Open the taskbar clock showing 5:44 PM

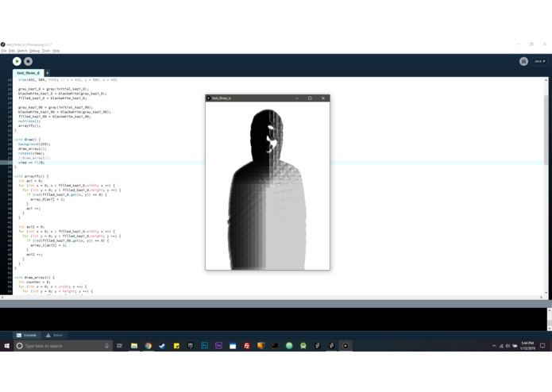[527, 346]
